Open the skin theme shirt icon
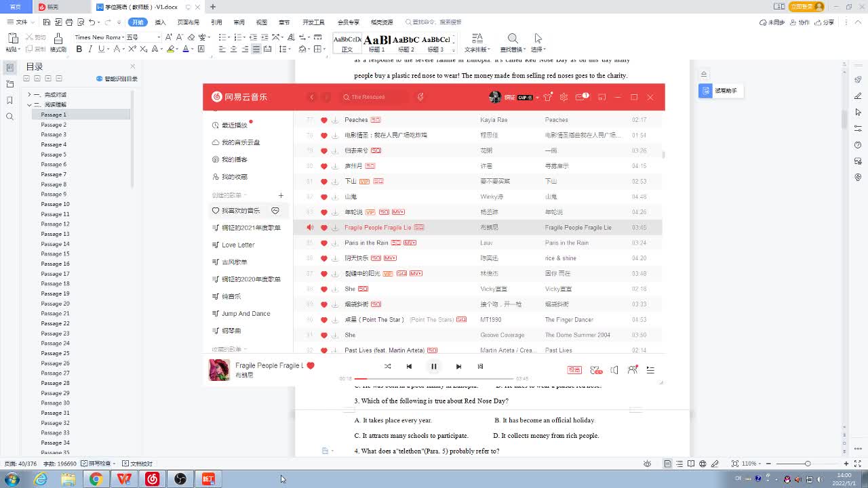The height and width of the screenshot is (488, 868). (x=548, y=97)
